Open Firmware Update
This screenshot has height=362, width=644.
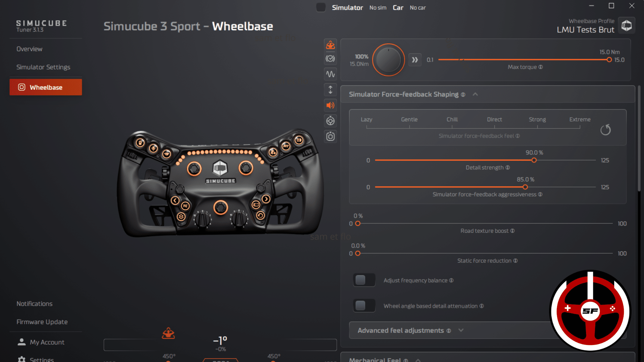click(42, 322)
